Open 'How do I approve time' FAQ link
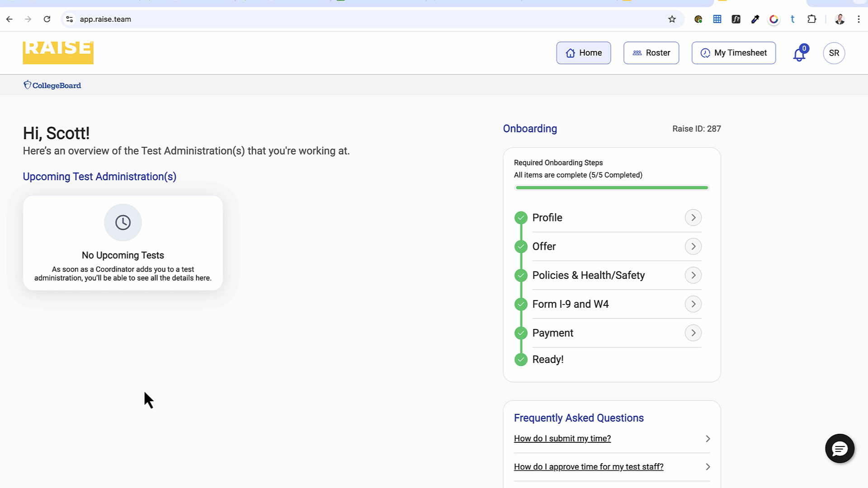Image resolution: width=868 pixels, height=488 pixels. click(588, 467)
